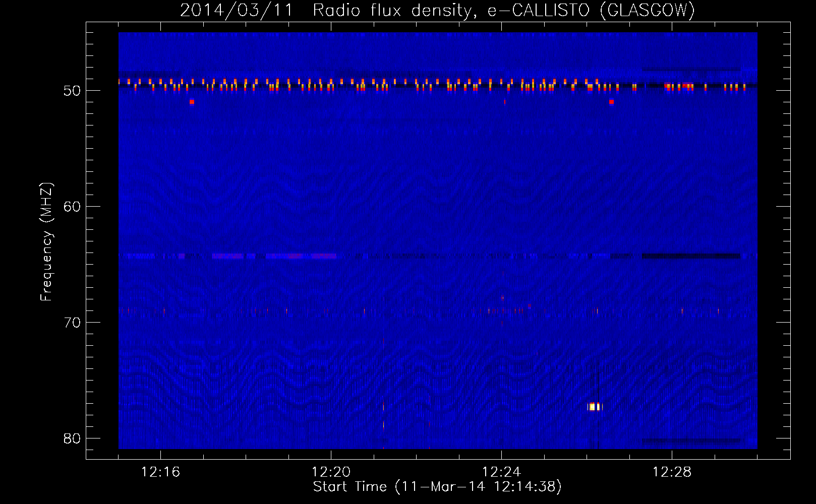
Task: Click the '12:16' time tick label
Action: [160, 472]
